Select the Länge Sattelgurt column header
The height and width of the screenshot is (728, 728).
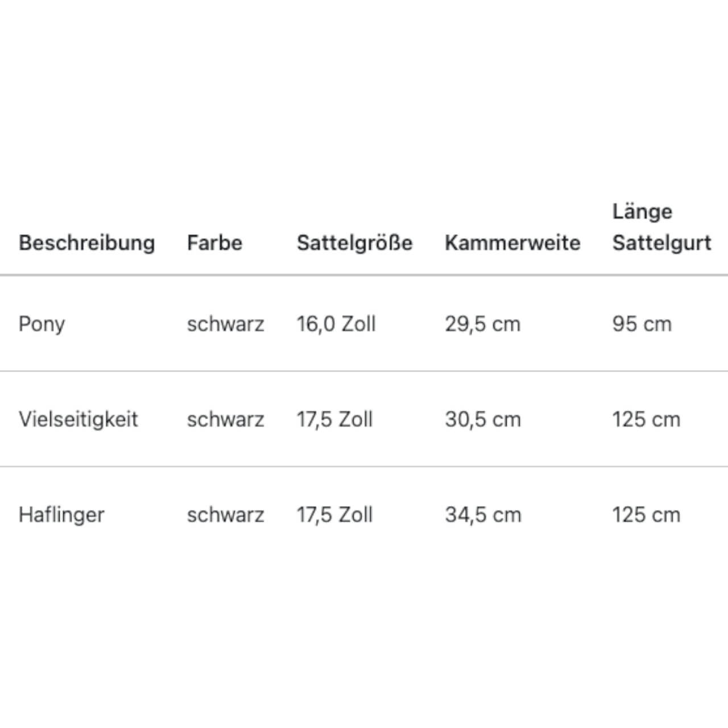tap(661, 227)
